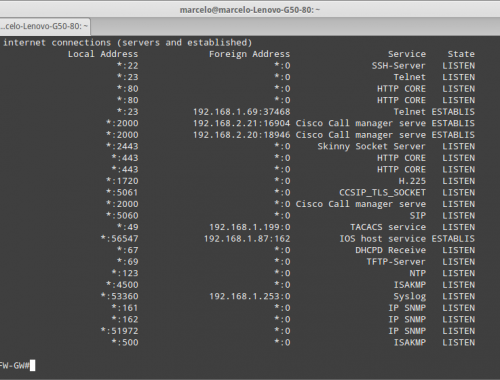Click the State column header
This screenshot has width=500, height=380.
461,54
